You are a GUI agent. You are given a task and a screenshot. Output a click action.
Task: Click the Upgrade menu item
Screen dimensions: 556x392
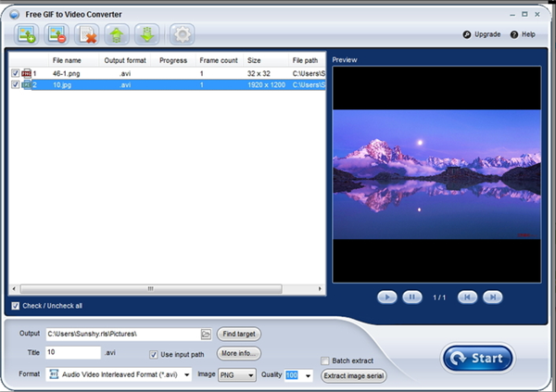click(482, 34)
